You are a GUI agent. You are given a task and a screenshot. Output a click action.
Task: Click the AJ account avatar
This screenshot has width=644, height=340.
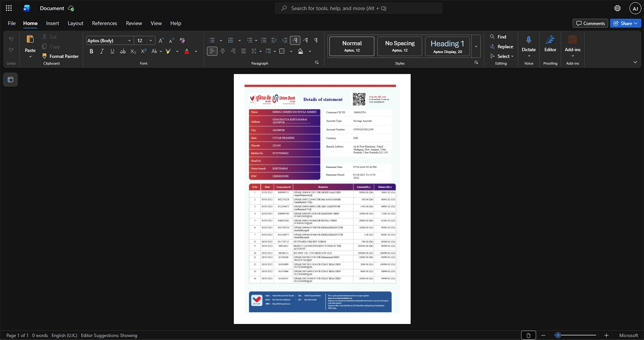[x=636, y=8]
